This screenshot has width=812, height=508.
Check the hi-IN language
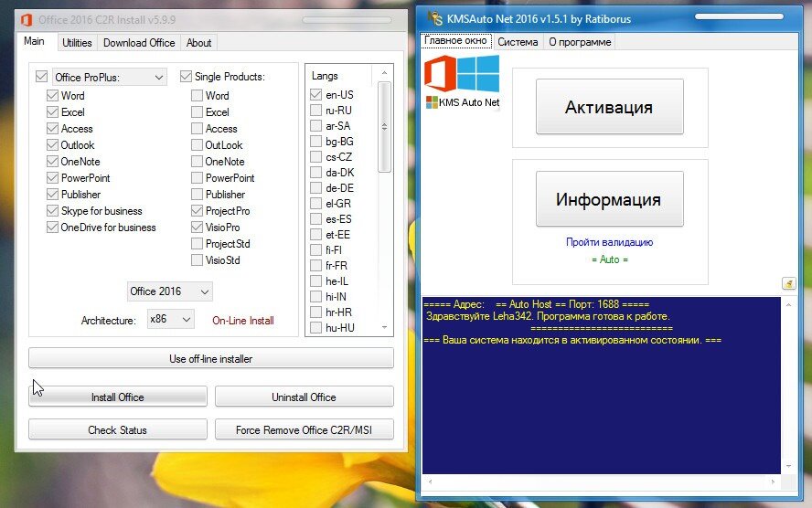[x=315, y=296]
